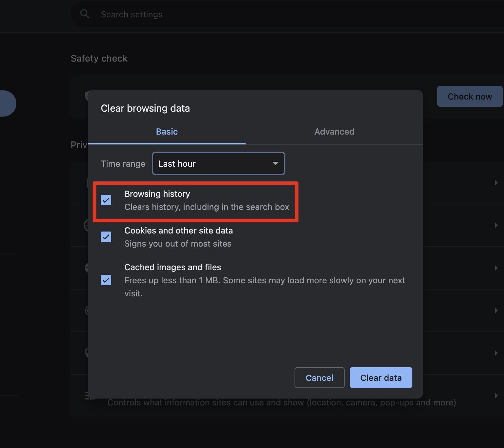504x448 pixels.
Task: Switch to the Advanced tab
Action: [334, 132]
